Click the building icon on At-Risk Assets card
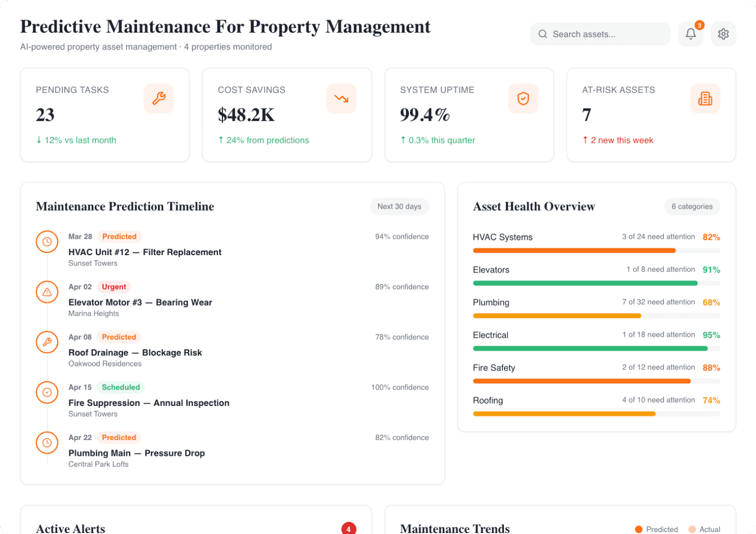Image resolution: width=756 pixels, height=534 pixels. click(x=705, y=98)
